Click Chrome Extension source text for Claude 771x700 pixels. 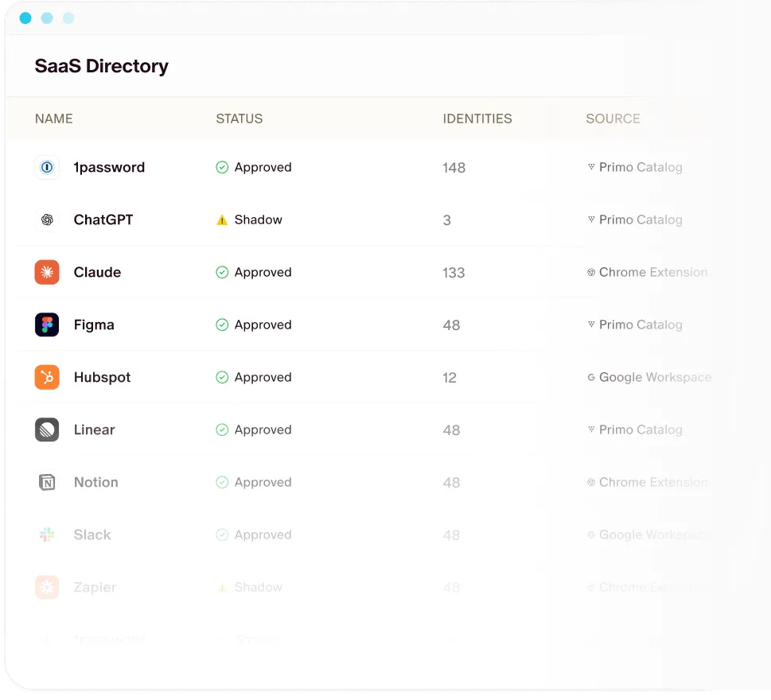click(x=653, y=272)
